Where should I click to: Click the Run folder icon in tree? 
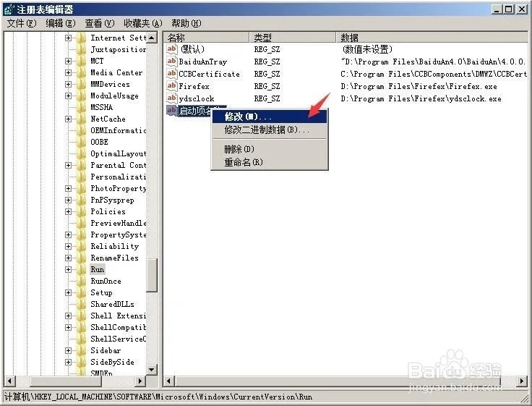click(82, 269)
